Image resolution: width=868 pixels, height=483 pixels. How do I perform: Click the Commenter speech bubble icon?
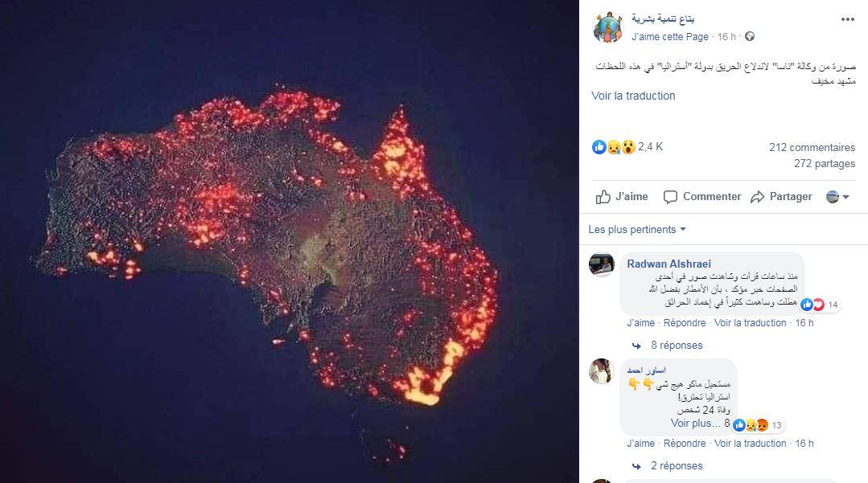point(670,197)
